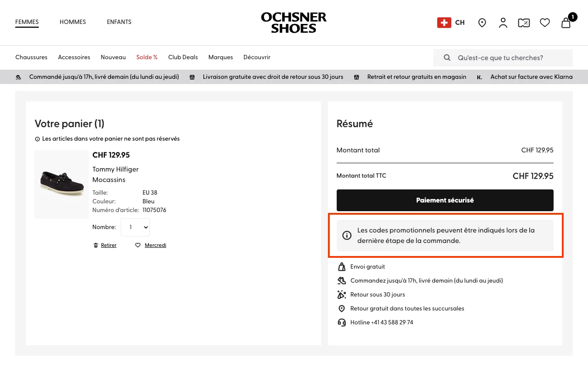Click the Hotline +41 43 588 29 74 text

(x=382, y=323)
